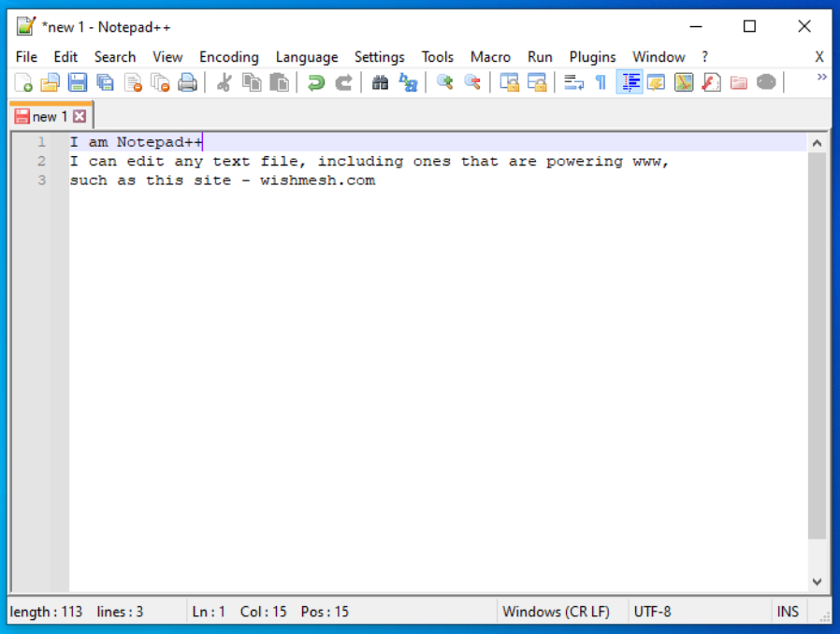Click the 'Ln : 1 Col : 15' status field
Screen dimensions: 840x634
point(239,612)
